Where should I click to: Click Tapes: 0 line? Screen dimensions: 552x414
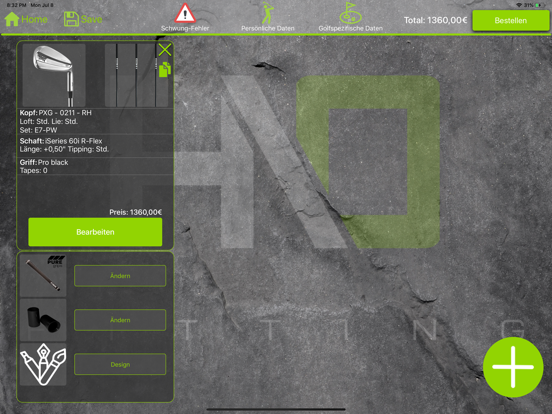point(33,171)
